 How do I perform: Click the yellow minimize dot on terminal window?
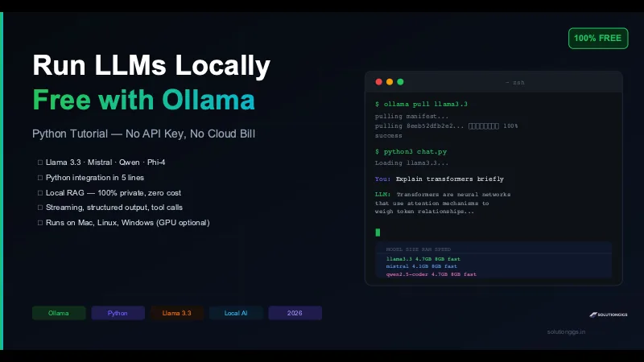coord(390,82)
